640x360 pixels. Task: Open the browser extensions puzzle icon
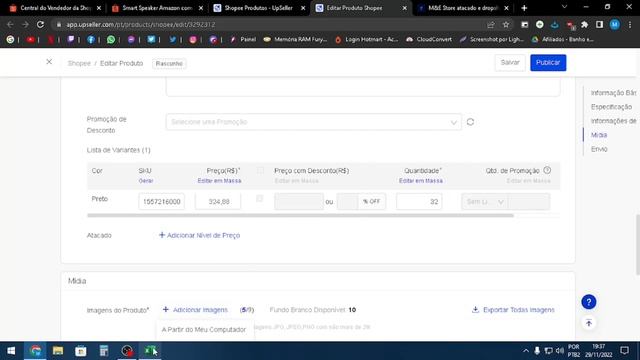[584, 24]
